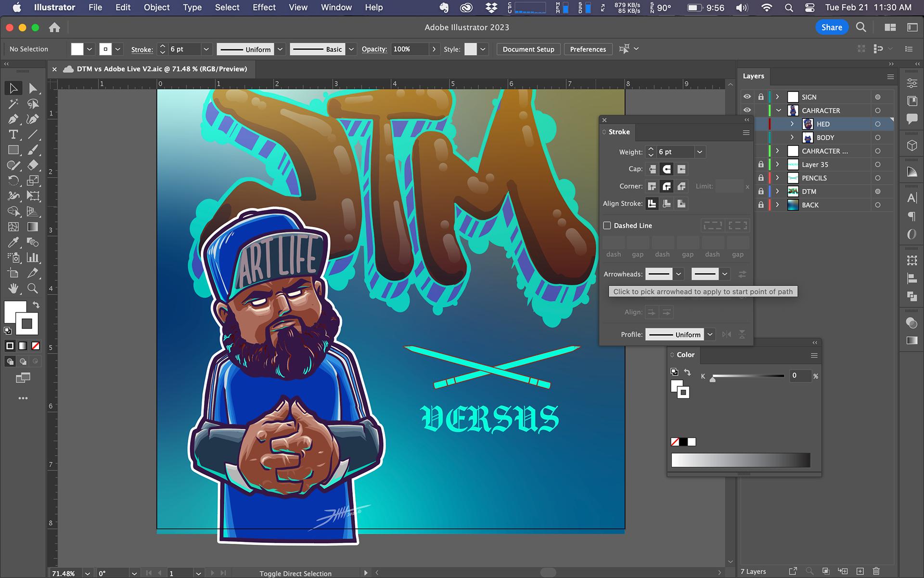Open the Stroke panel weight dropdown

point(700,152)
